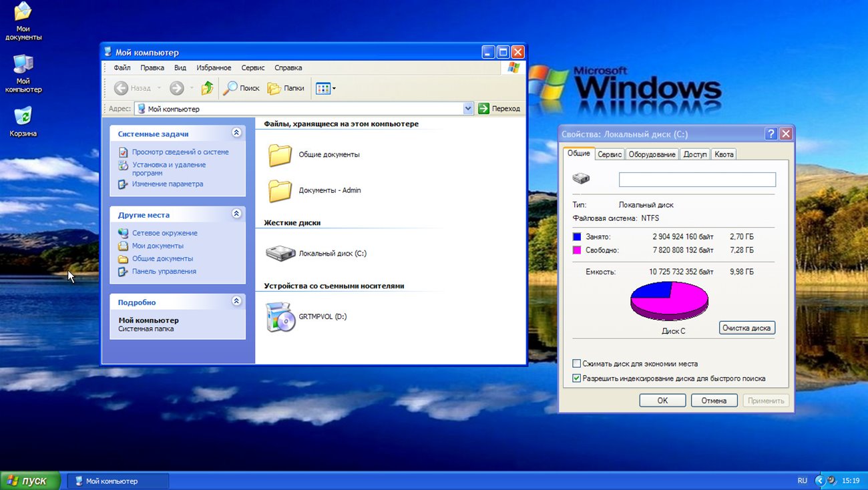Screen dimensions: 868x490
Task: Open the Общие документы folder icon
Action: click(280, 155)
